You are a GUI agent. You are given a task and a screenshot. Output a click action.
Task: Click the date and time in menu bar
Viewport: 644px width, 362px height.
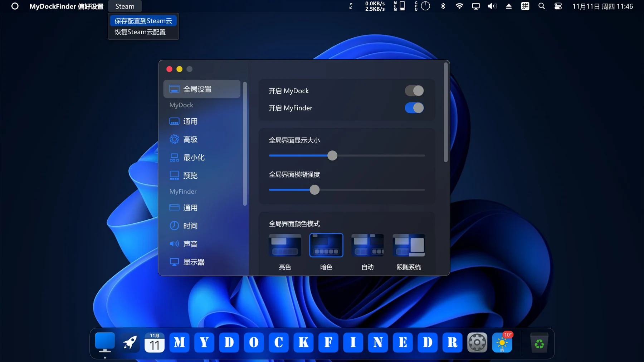602,6
